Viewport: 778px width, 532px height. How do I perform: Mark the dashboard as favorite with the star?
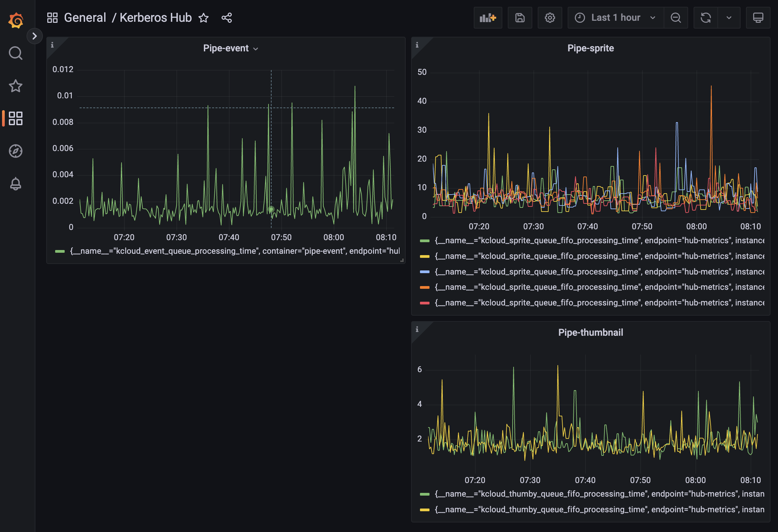(204, 18)
